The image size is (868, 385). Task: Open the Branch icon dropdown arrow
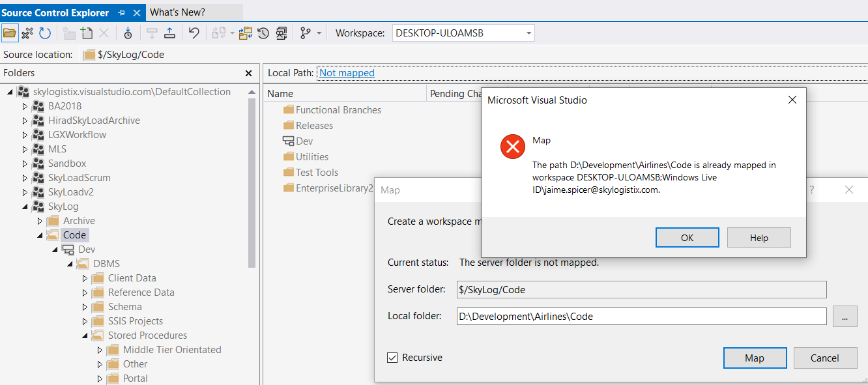[319, 33]
